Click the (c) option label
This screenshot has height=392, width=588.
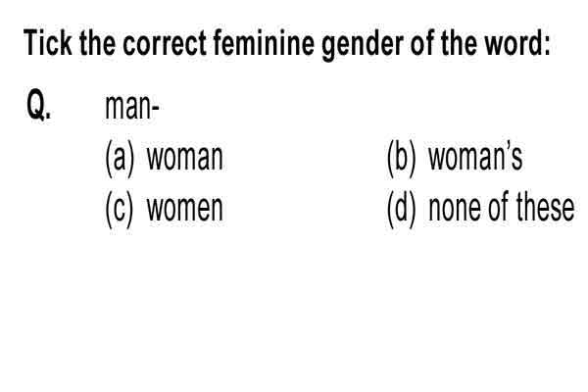coord(120,210)
